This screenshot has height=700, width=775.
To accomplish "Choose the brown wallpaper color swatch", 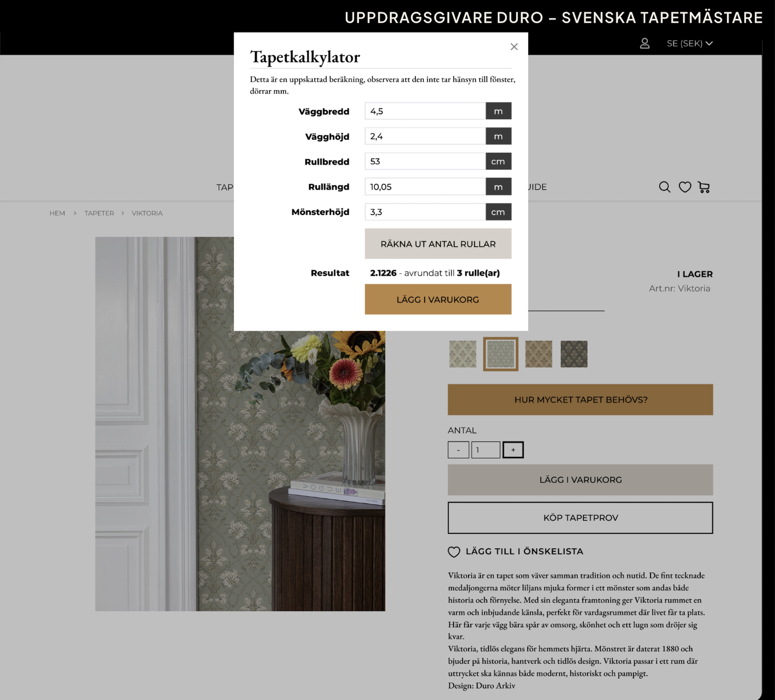I will click(x=538, y=354).
